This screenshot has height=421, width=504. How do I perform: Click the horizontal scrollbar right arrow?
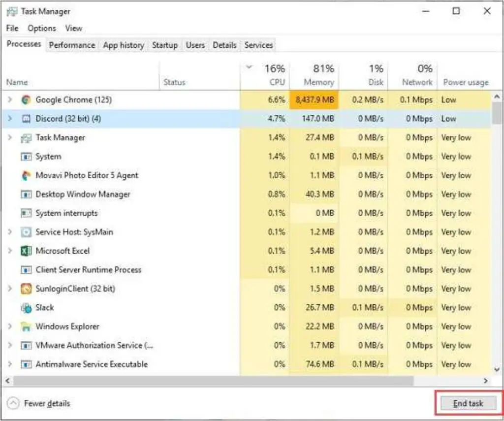(x=486, y=381)
